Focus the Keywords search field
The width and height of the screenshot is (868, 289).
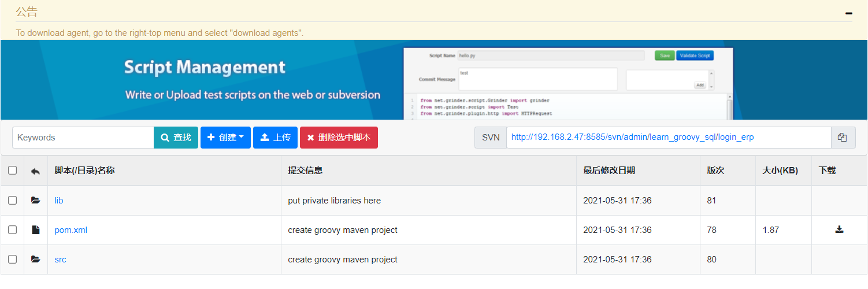click(83, 138)
